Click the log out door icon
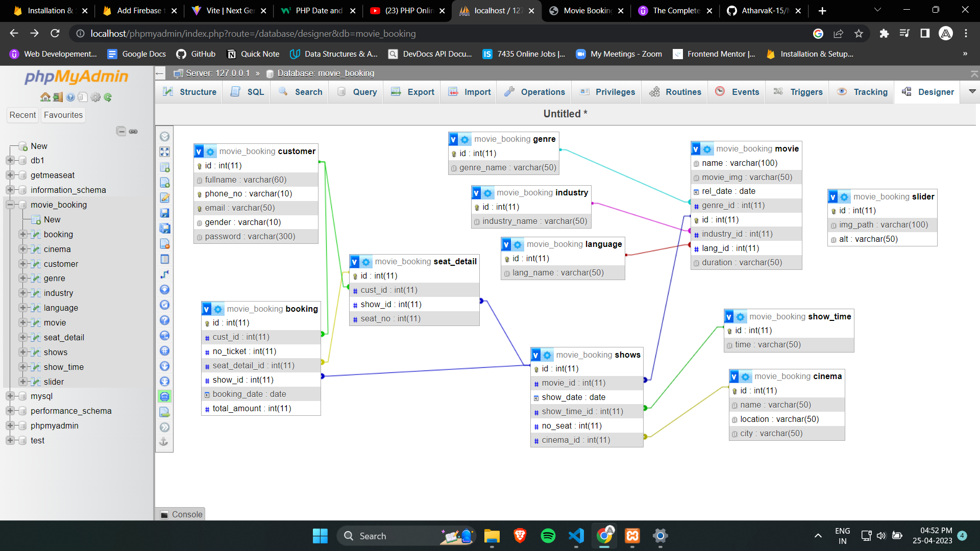 click(57, 97)
